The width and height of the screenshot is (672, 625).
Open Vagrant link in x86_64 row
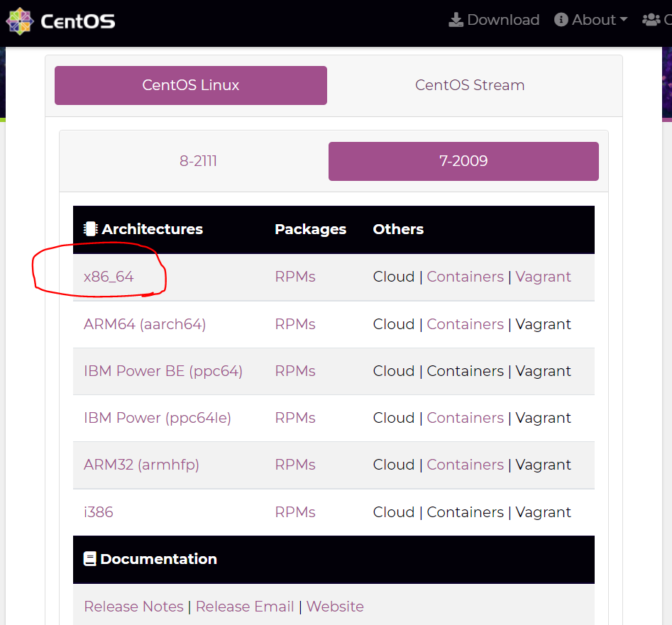[x=543, y=277]
